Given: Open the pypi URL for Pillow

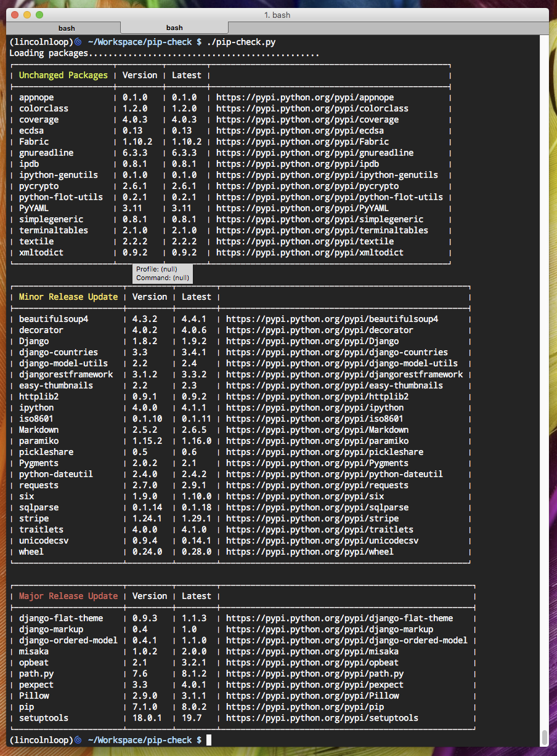Looking at the screenshot, I should point(312,696).
